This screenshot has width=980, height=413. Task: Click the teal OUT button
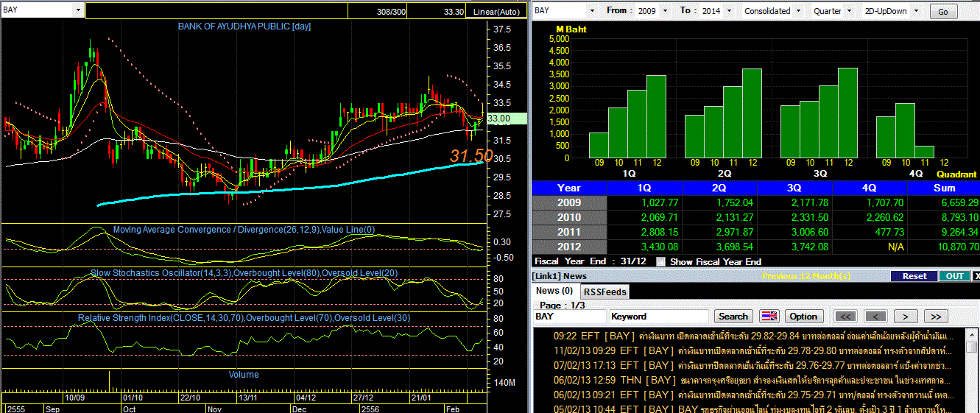pyautogui.click(x=954, y=276)
